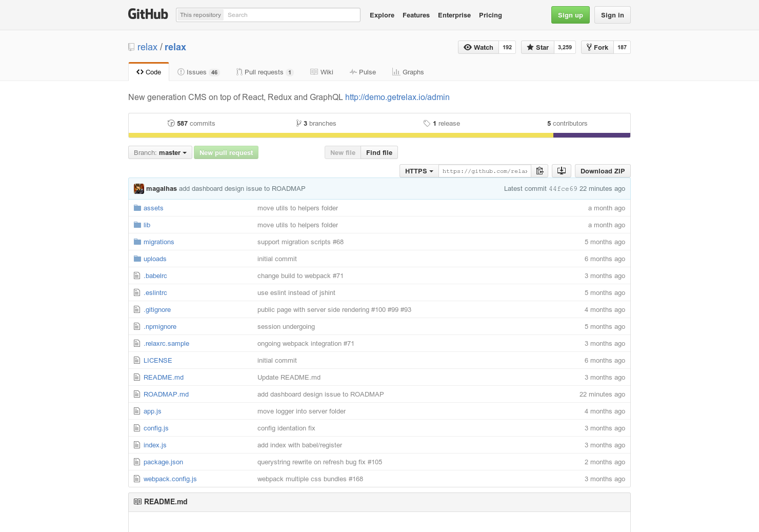Open the 587 commits link

[x=191, y=123]
